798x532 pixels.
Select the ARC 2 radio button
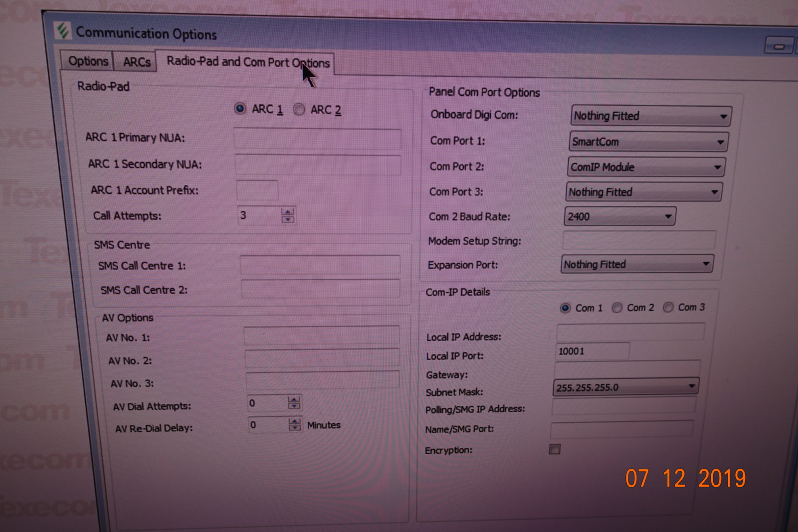click(x=299, y=109)
